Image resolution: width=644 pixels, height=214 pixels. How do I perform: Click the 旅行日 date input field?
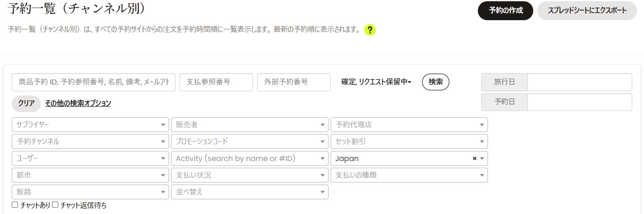click(579, 82)
